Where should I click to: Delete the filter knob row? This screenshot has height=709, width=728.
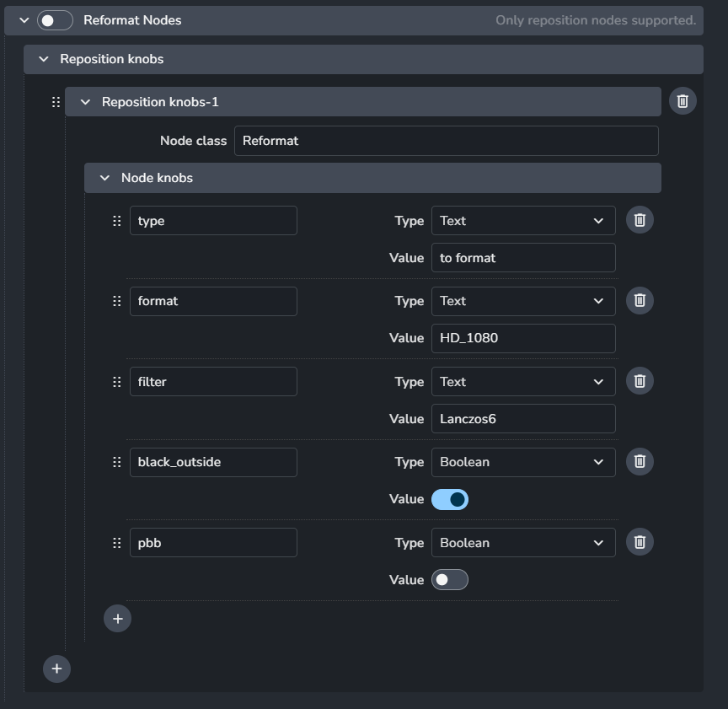(x=640, y=381)
